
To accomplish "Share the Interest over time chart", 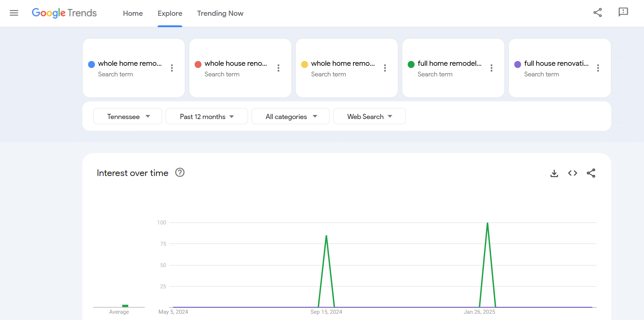I will pos(591,173).
